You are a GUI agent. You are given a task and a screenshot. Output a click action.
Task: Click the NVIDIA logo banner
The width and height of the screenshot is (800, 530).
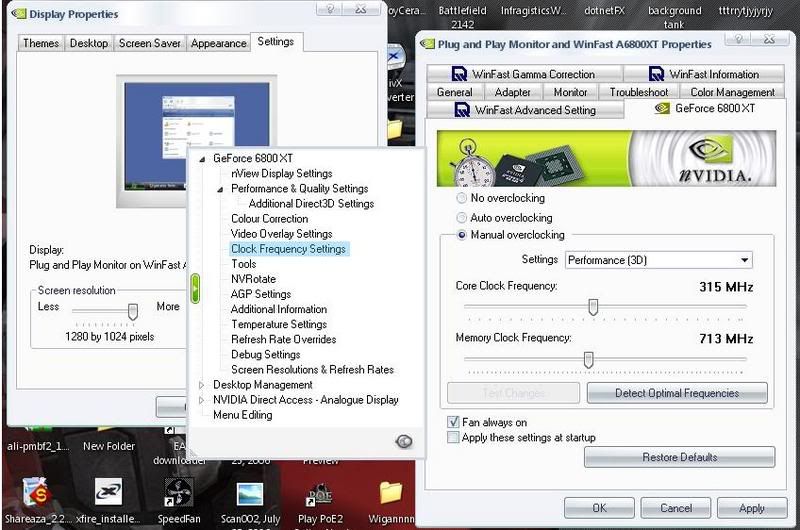(606, 158)
